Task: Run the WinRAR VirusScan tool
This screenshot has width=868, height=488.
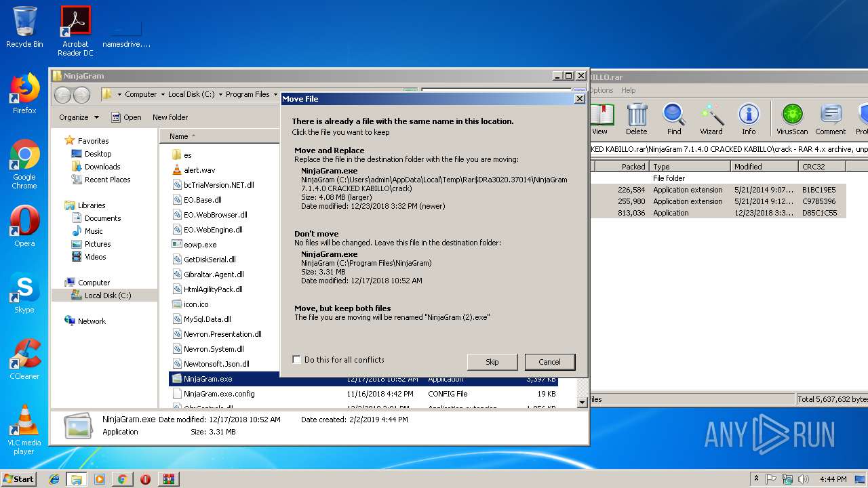Action: [792, 119]
